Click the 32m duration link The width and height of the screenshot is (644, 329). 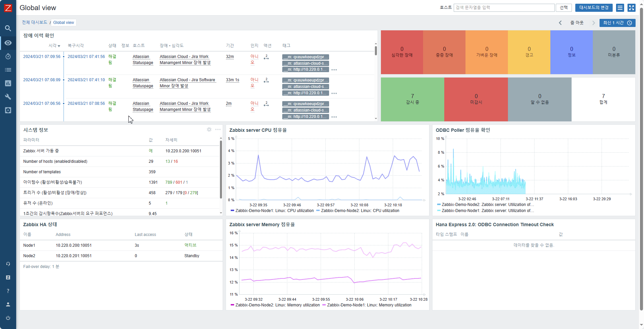230,57
